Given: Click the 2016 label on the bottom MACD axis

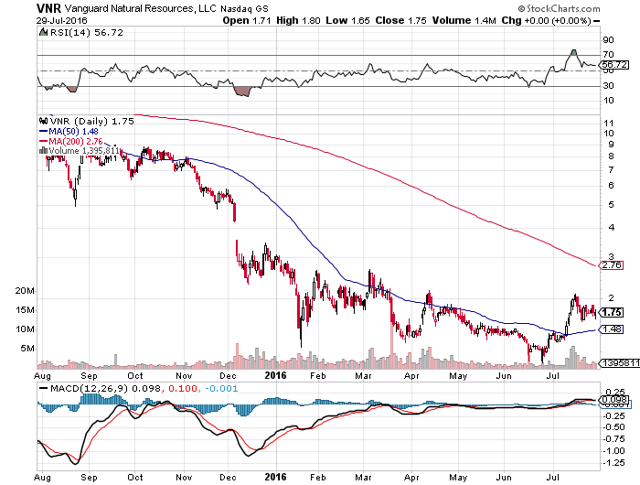Looking at the screenshot, I should (276, 477).
